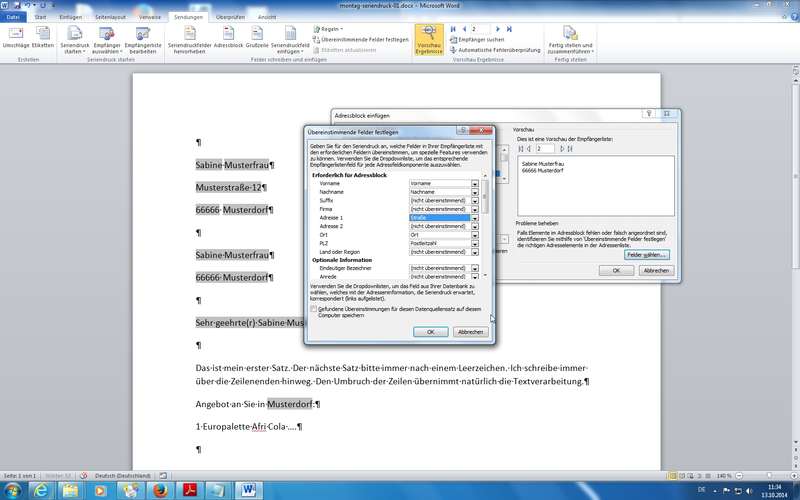The height and width of the screenshot is (500, 800).
Task: Open Internet Explorer from taskbar
Action: click(x=41, y=491)
